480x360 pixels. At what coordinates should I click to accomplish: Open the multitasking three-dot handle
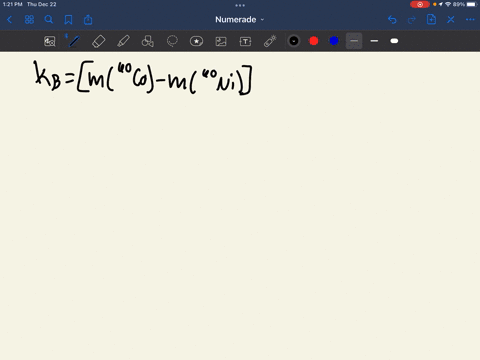point(240,5)
